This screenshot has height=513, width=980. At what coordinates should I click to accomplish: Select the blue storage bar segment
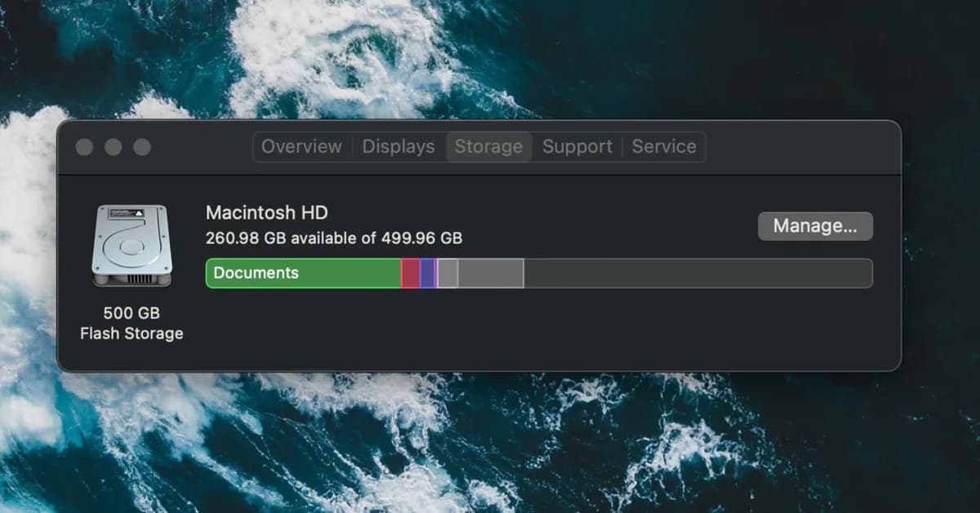[x=427, y=274]
